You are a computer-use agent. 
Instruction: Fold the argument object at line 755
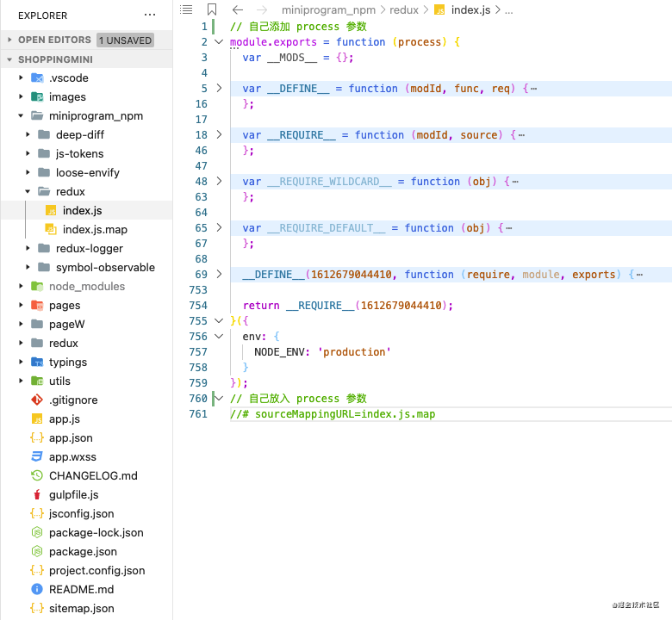tap(219, 320)
